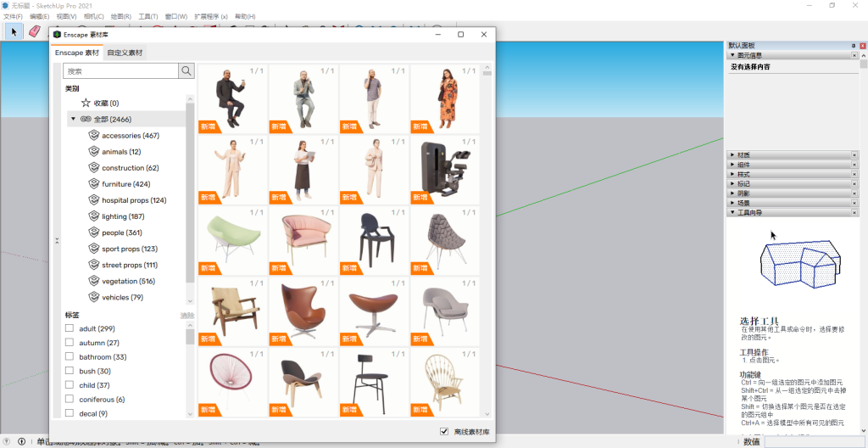Pick the pink Eraser tool

35,31
